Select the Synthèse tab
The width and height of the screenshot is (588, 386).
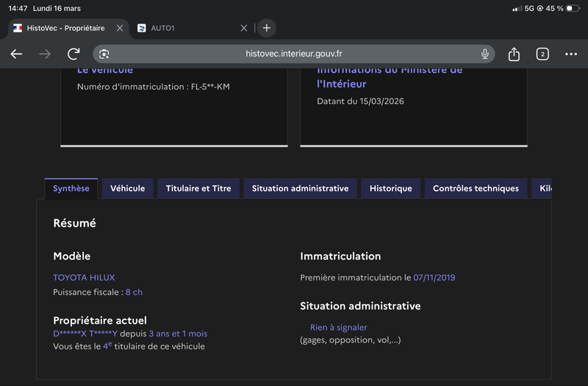coord(71,188)
